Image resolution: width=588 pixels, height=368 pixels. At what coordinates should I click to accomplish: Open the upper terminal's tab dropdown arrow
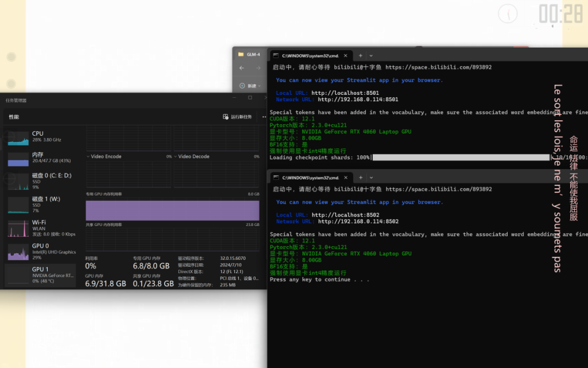372,56
